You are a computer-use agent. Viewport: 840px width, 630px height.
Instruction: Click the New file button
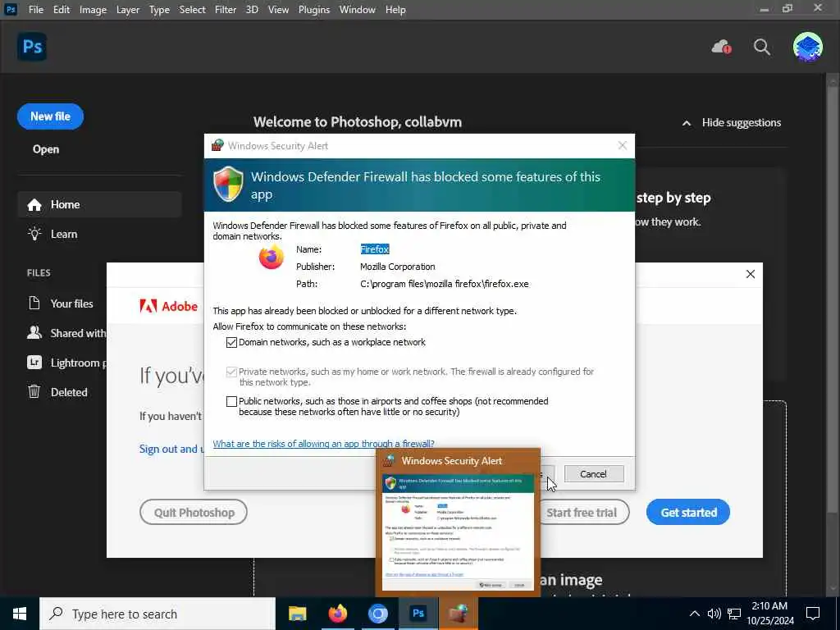(50, 116)
